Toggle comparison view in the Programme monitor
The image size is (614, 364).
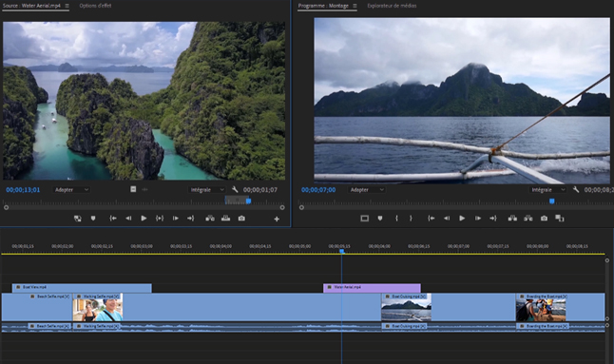(560, 219)
